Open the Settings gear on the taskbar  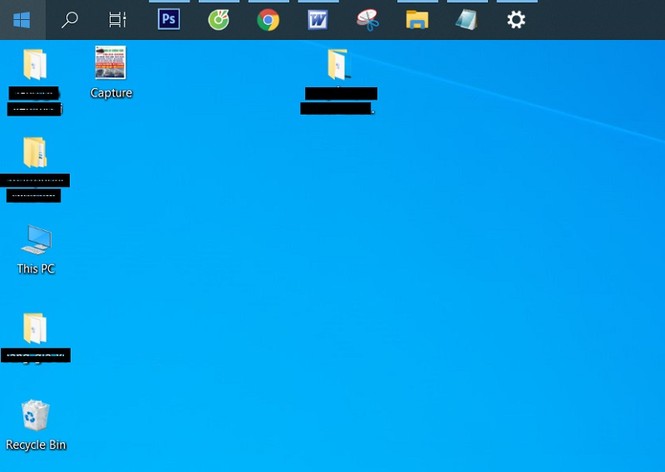(x=516, y=20)
